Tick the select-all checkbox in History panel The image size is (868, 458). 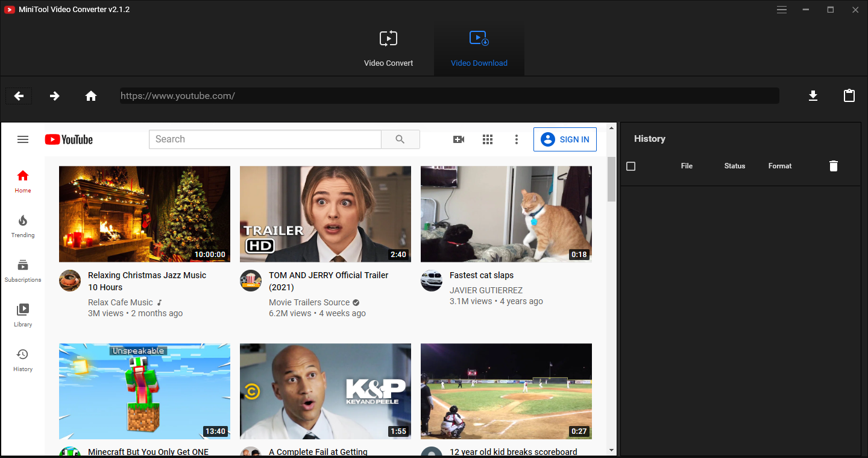click(x=631, y=166)
